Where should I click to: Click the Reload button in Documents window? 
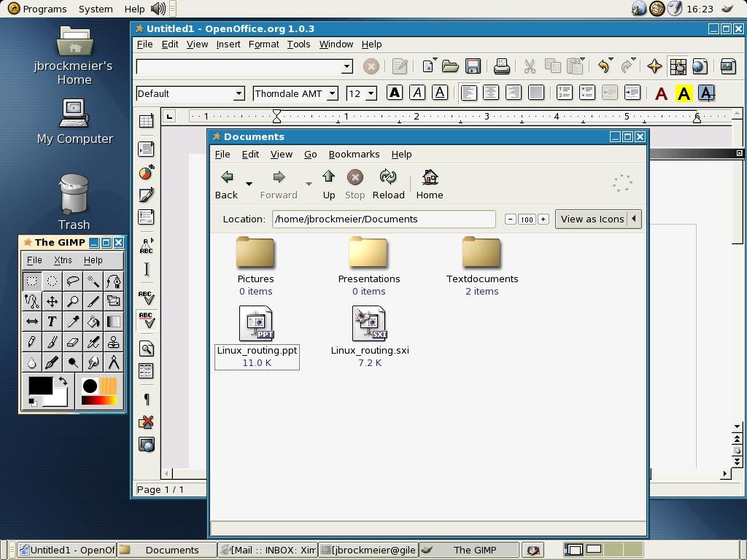[388, 184]
